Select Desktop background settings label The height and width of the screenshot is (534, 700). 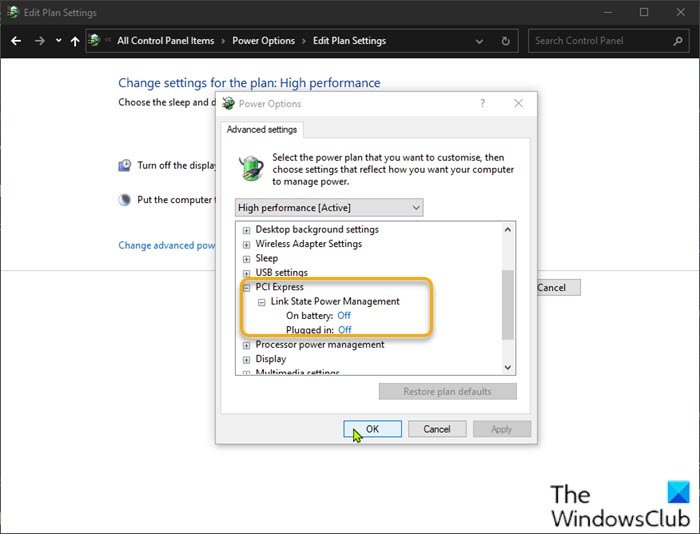coord(317,229)
